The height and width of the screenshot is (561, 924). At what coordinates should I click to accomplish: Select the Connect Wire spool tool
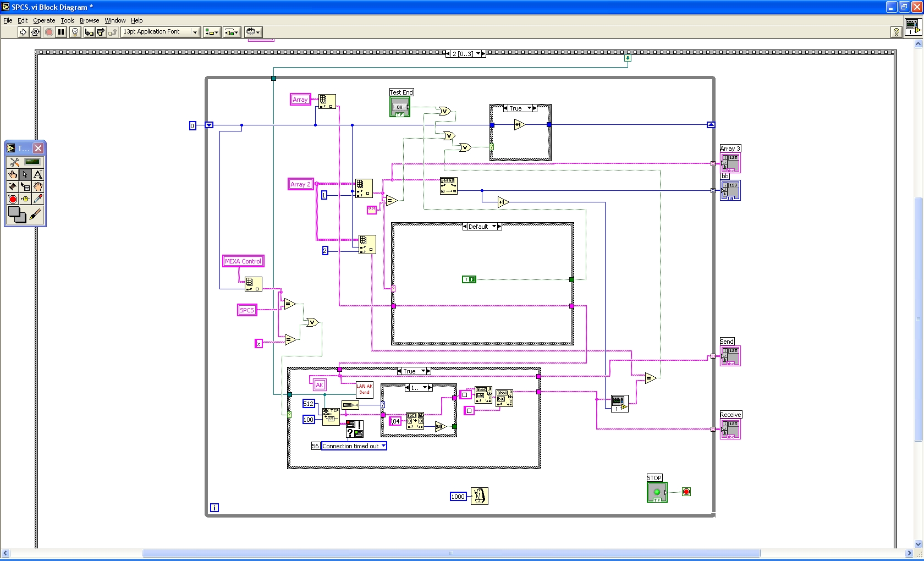[13, 186]
